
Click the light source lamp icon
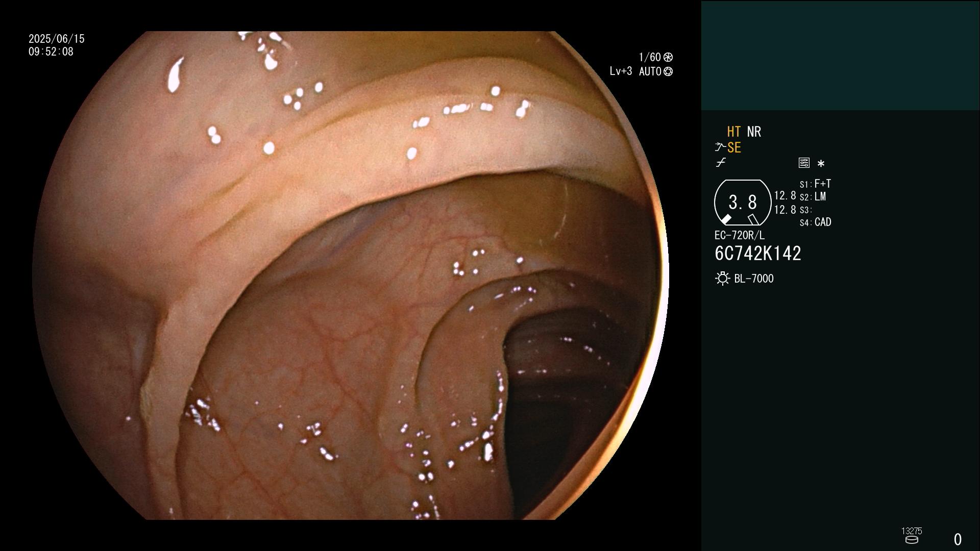pos(722,279)
